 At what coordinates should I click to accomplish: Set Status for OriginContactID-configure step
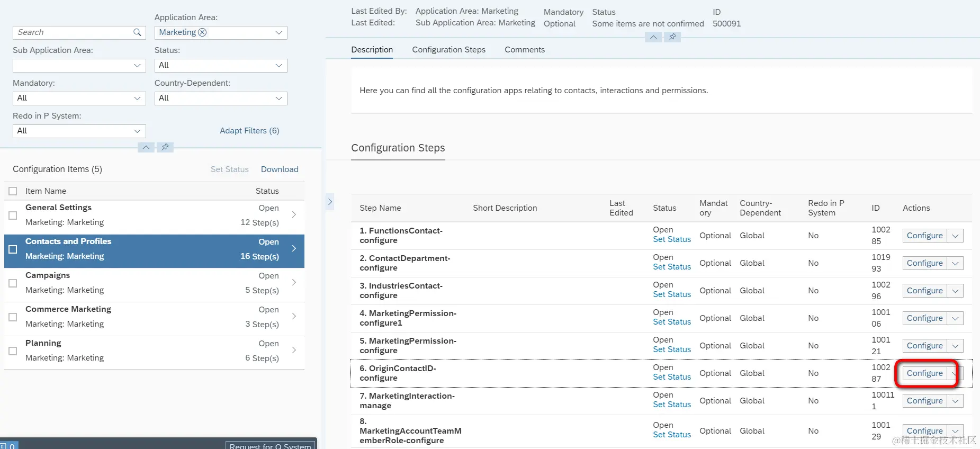click(x=672, y=377)
